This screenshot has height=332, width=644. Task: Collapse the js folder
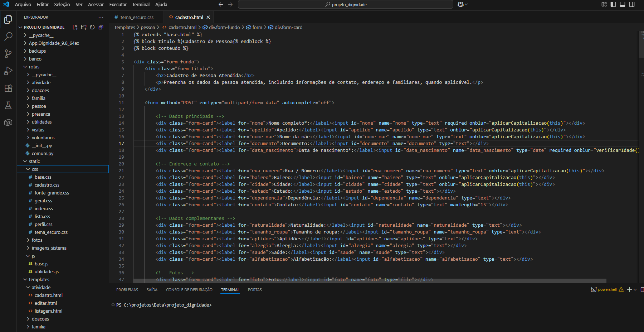point(28,256)
